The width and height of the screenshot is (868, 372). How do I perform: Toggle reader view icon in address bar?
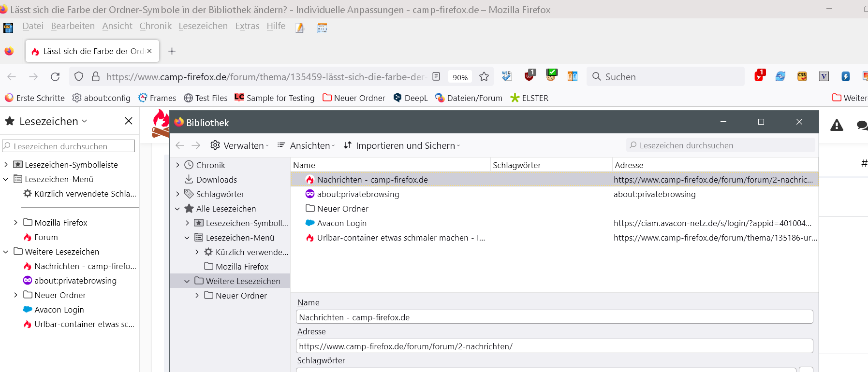pos(436,77)
